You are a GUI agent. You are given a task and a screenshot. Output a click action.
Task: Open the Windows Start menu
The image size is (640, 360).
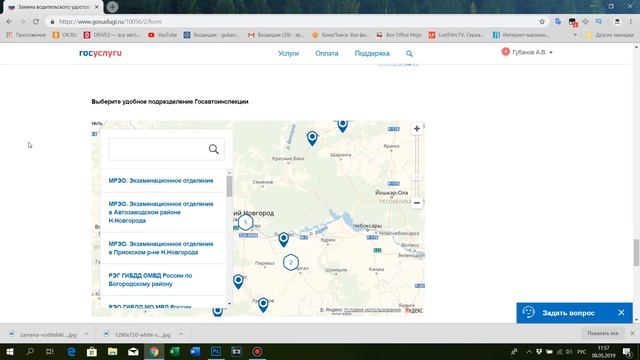pos(10,351)
